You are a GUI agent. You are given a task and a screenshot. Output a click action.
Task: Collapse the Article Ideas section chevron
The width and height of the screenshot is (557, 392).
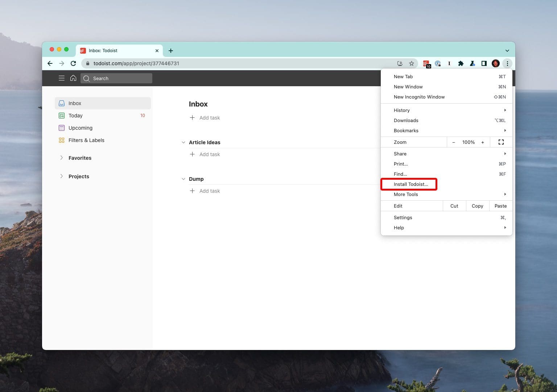(183, 142)
